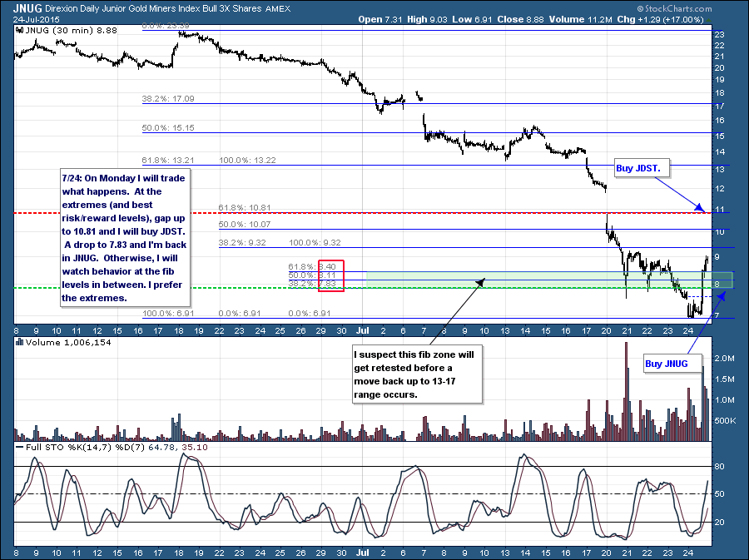Viewport: 749px width, 560px height.
Task: Click the '38.2%: 17.09' Fibonacci level label
Action: point(168,98)
